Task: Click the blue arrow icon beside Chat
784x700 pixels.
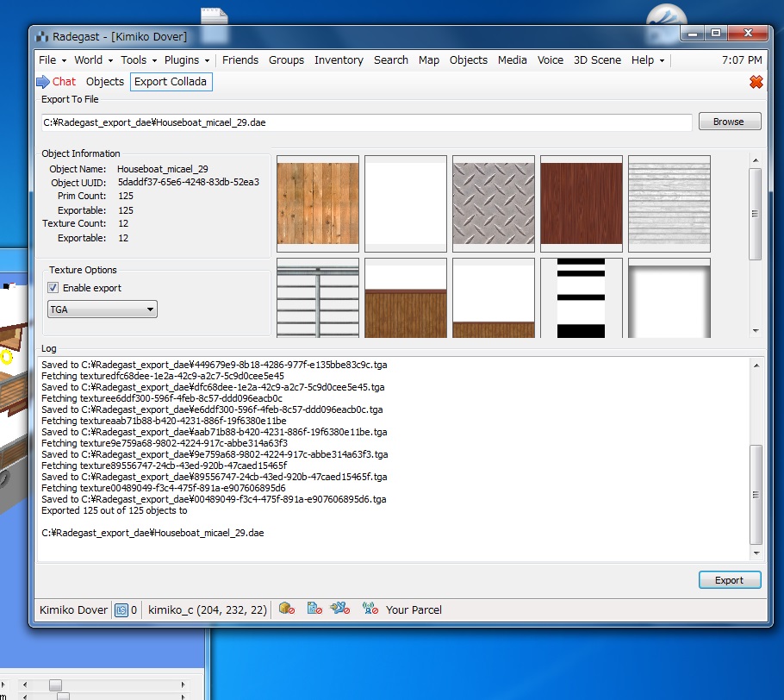Action: pos(43,82)
